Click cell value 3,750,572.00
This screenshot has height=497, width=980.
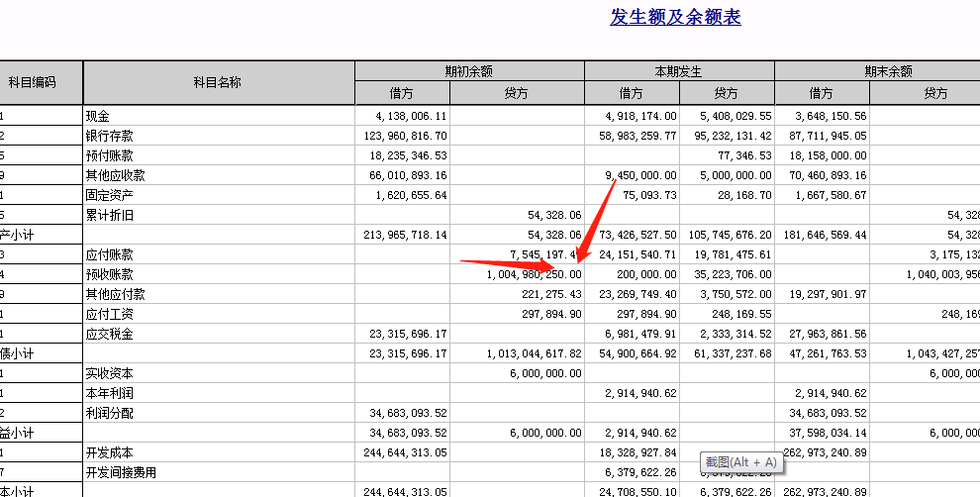[x=735, y=294]
